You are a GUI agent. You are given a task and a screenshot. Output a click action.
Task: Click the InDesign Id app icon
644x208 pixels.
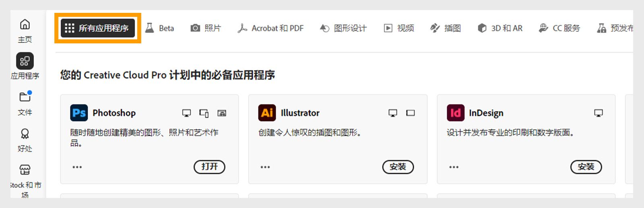point(456,113)
